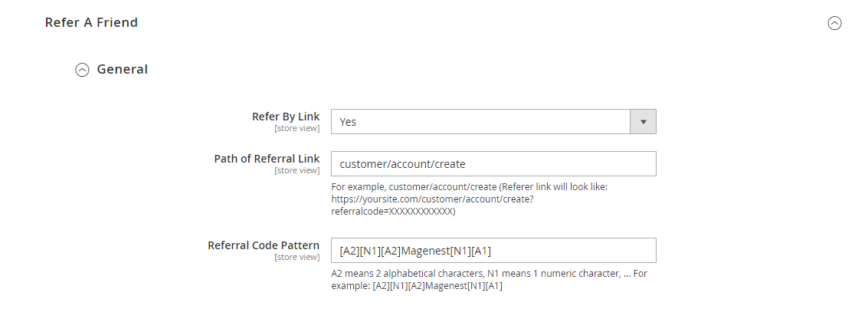
Task: Toggle the General heading text
Action: point(122,70)
